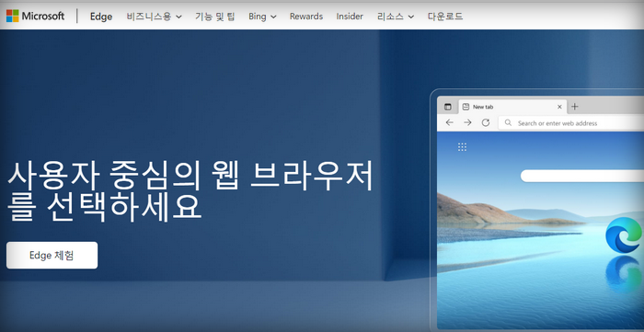Click the Microsoft logo in the header

35,16
